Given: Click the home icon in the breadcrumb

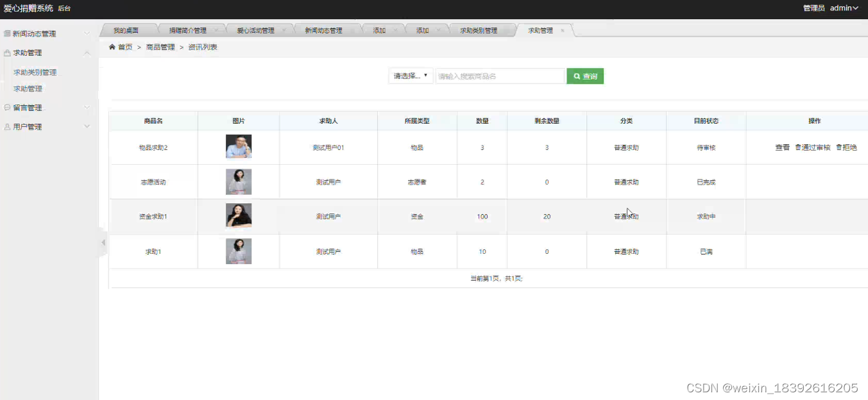Looking at the screenshot, I should click(112, 47).
